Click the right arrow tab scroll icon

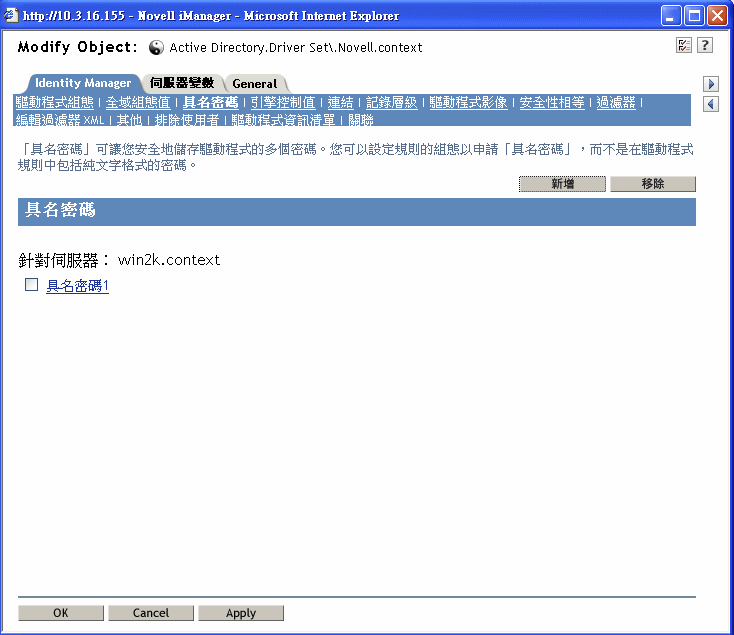click(x=711, y=84)
